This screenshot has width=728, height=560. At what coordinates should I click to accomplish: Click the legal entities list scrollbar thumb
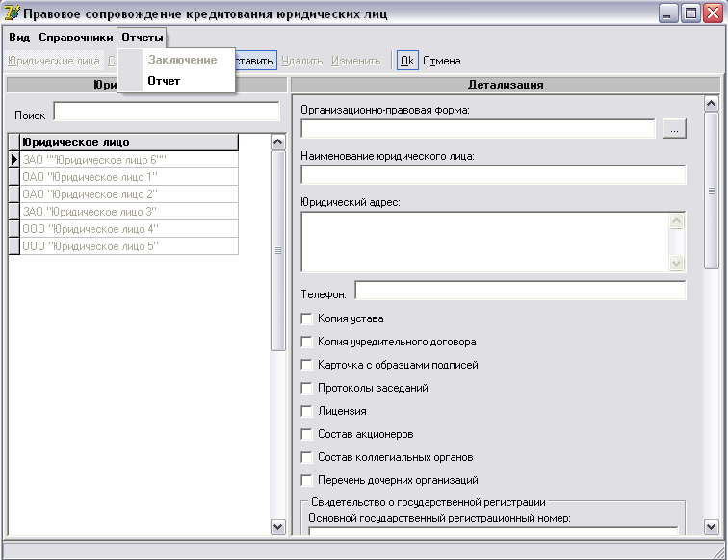point(277,250)
